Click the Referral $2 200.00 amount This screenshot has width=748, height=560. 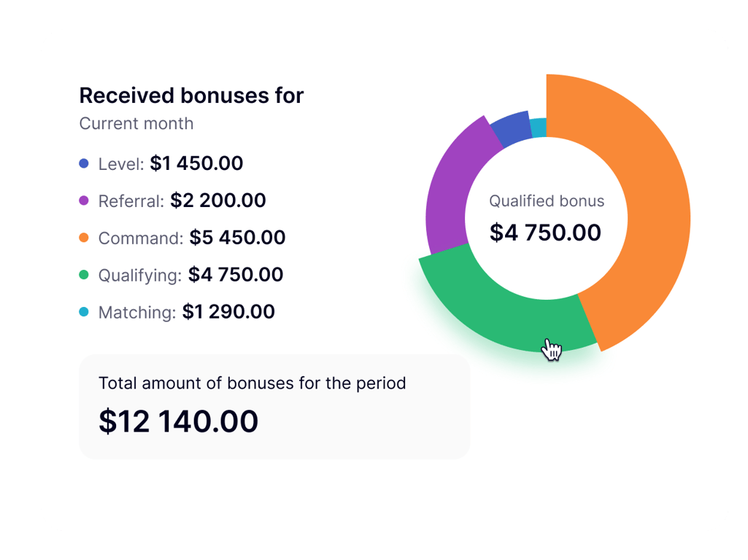tap(218, 201)
